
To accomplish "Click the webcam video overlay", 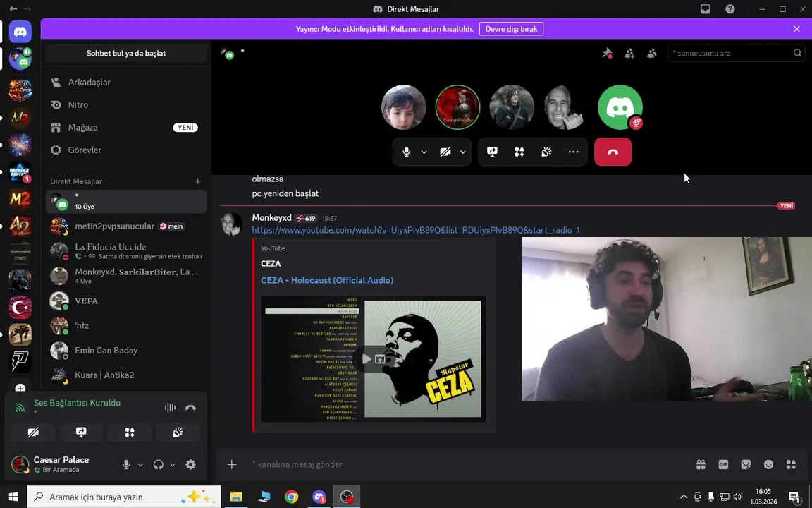I will point(667,319).
